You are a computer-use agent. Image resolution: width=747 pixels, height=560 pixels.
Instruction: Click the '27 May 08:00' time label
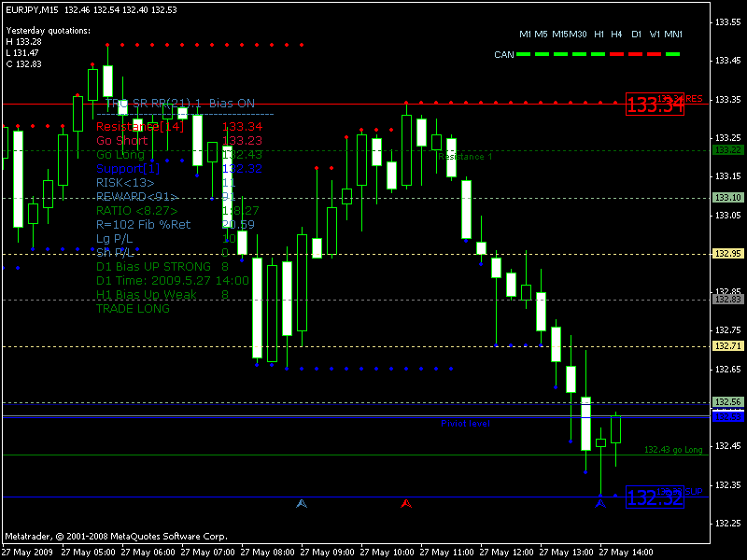click(x=267, y=553)
